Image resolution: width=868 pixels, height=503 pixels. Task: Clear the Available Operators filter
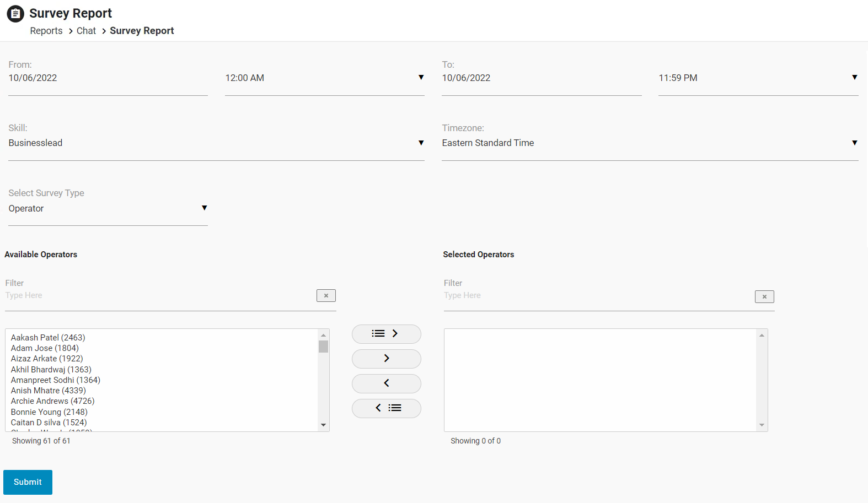pos(326,296)
